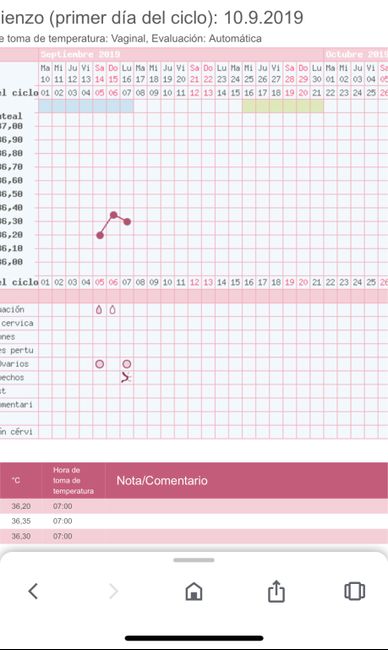Tap the Do 15 date column header
The height and width of the screenshot is (650, 388).
click(113, 73)
